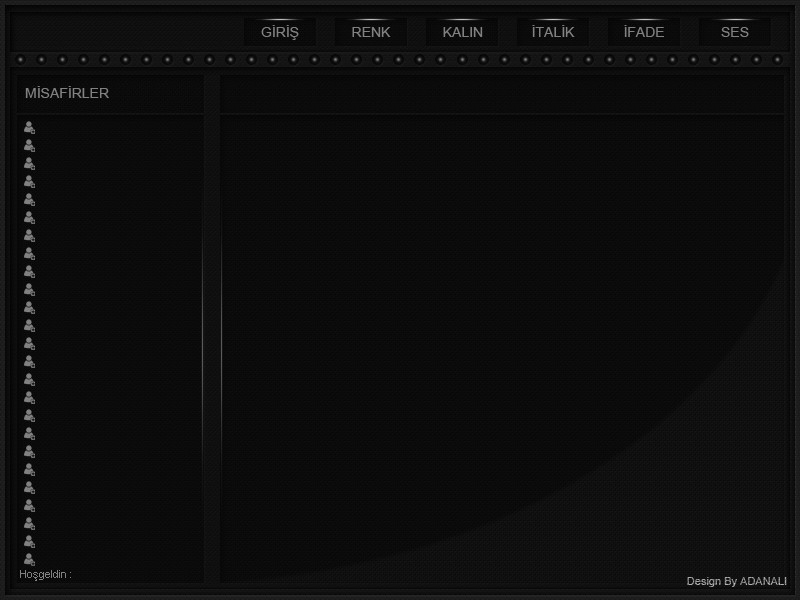Click the first guest icon in the list
The height and width of the screenshot is (600, 800).
coord(29,128)
